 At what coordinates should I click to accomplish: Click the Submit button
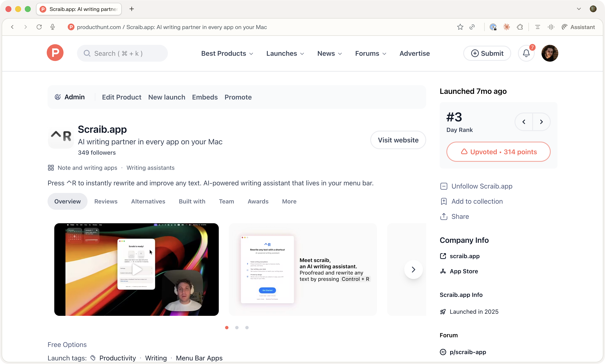point(487,53)
